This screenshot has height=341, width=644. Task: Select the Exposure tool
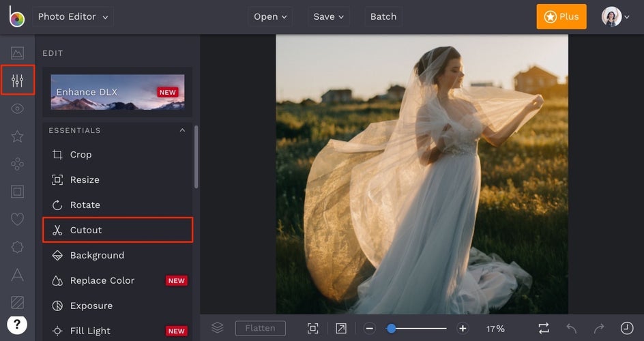pos(117,306)
